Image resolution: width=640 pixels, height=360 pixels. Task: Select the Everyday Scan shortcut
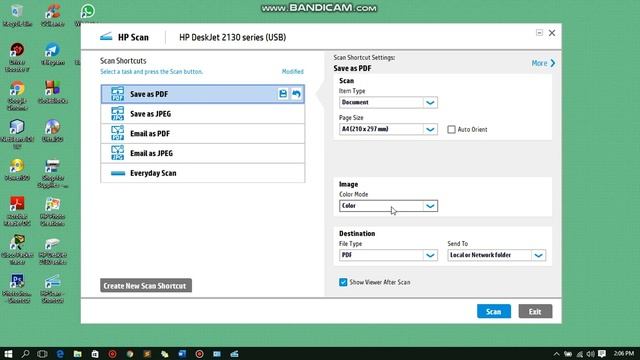[202, 173]
